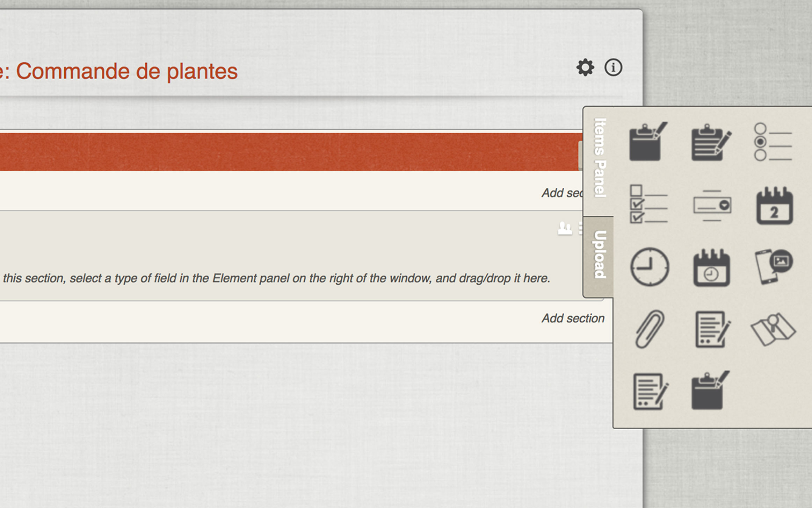Viewport: 812px width, 508px height.
Task: Open form settings with the gear icon
Action: [x=585, y=67]
